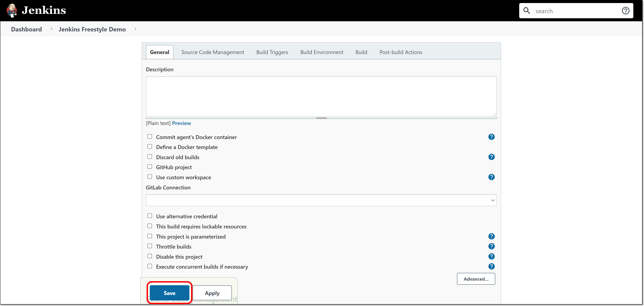Switch to Source Code Management tab
644x306 pixels.
[x=213, y=52]
